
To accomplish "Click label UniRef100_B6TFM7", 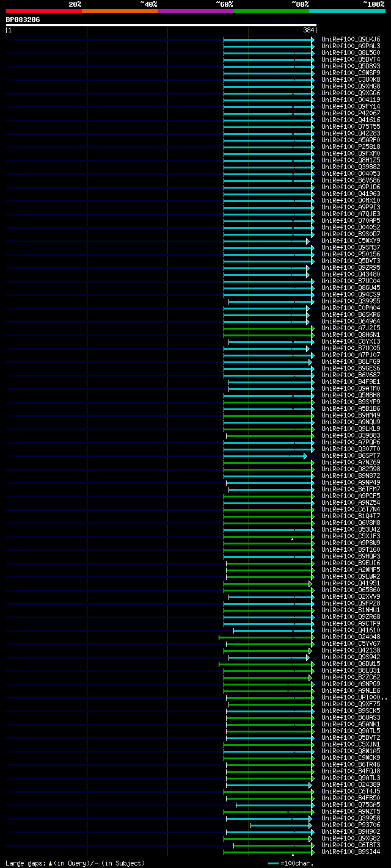I will [351, 489].
